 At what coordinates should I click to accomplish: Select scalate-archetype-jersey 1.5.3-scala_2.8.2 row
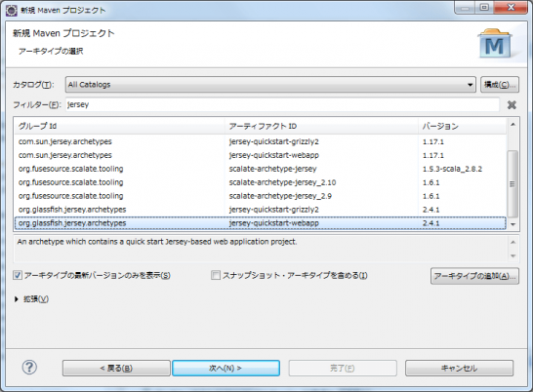pyautogui.click(x=261, y=169)
